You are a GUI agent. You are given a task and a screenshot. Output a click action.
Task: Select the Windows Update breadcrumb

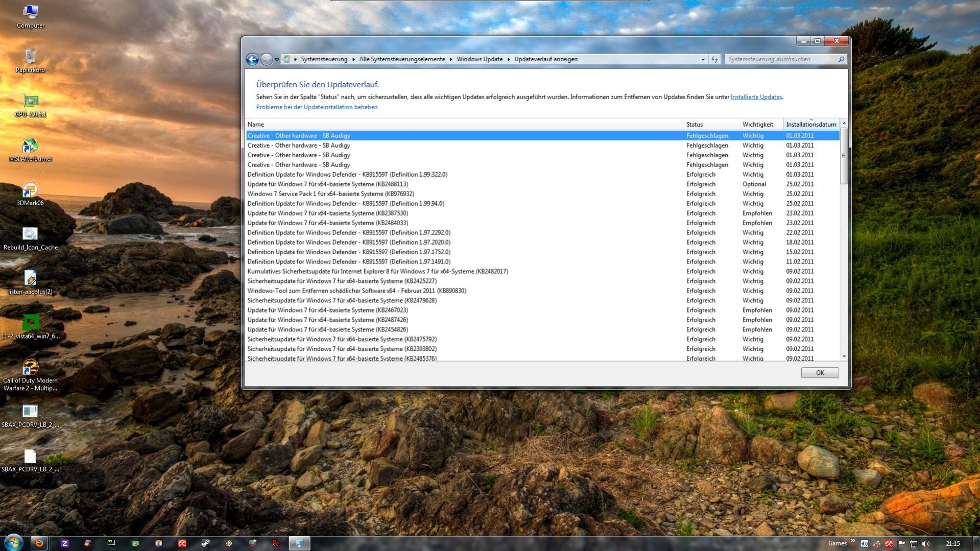(480, 59)
